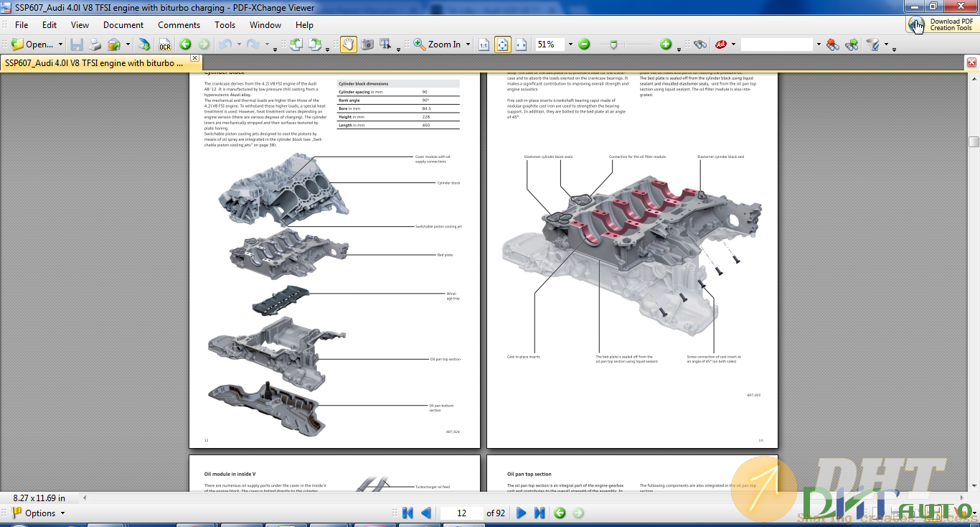980x527 pixels.
Task: Click the green minus zoom out button
Action: 584,45
